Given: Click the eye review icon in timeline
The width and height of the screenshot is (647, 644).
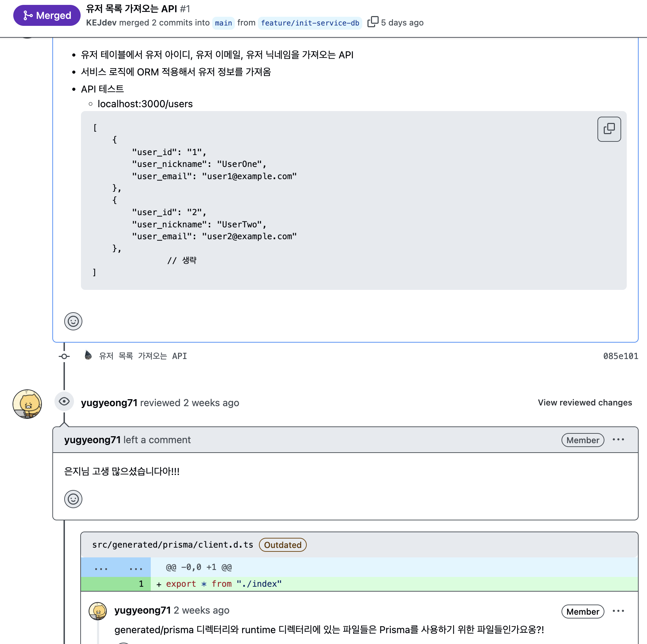Looking at the screenshot, I should click(x=64, y=402).
